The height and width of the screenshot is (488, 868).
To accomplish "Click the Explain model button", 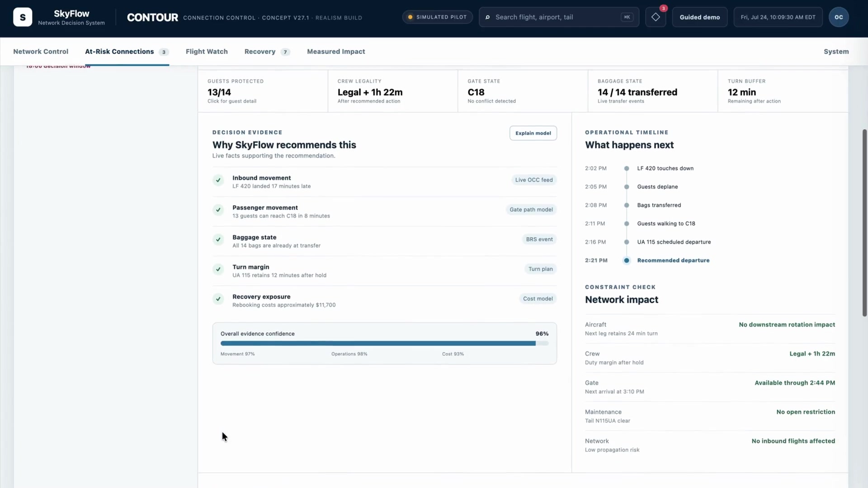I will pyautogui.click(x=533, y=133).
